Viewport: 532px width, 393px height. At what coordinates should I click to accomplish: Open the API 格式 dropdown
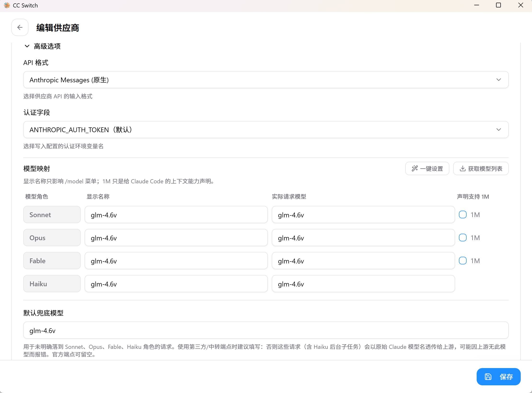[266, 80]
